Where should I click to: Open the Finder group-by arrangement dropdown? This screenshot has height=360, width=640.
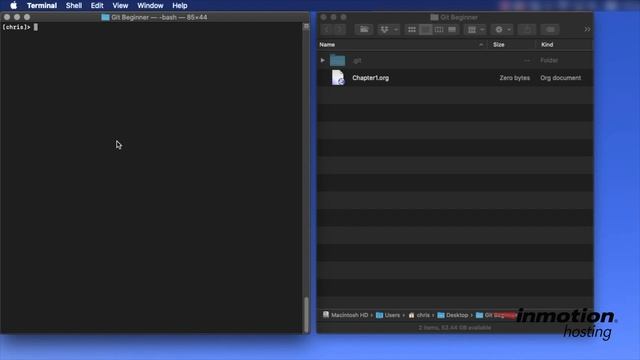476,29
